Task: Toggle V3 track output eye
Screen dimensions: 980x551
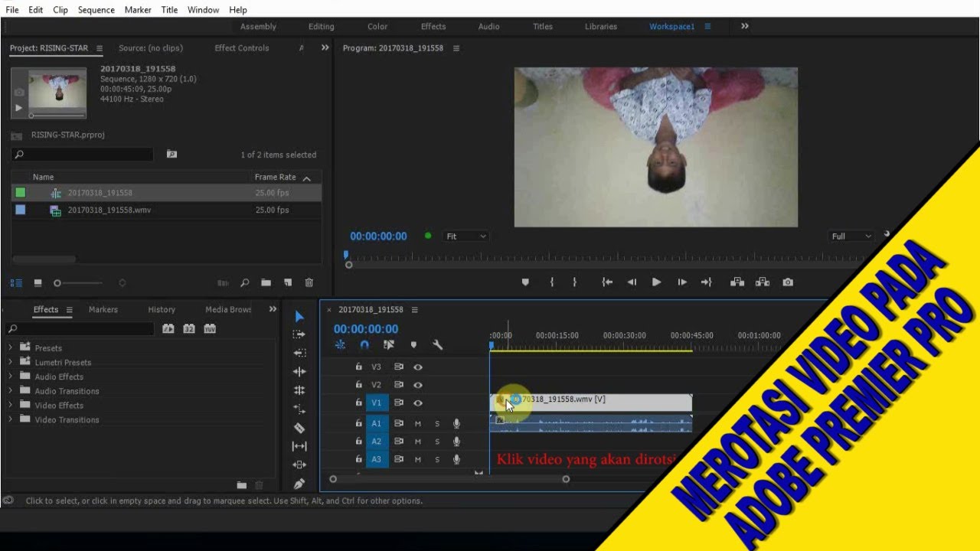Action: [418, 367]
